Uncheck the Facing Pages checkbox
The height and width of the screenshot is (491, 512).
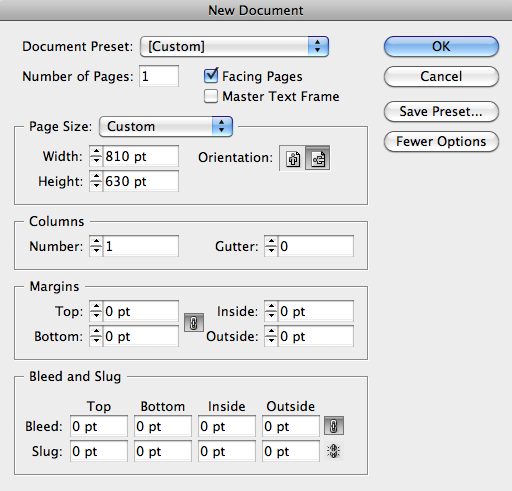pyautogui.click(x=211, y=76)
